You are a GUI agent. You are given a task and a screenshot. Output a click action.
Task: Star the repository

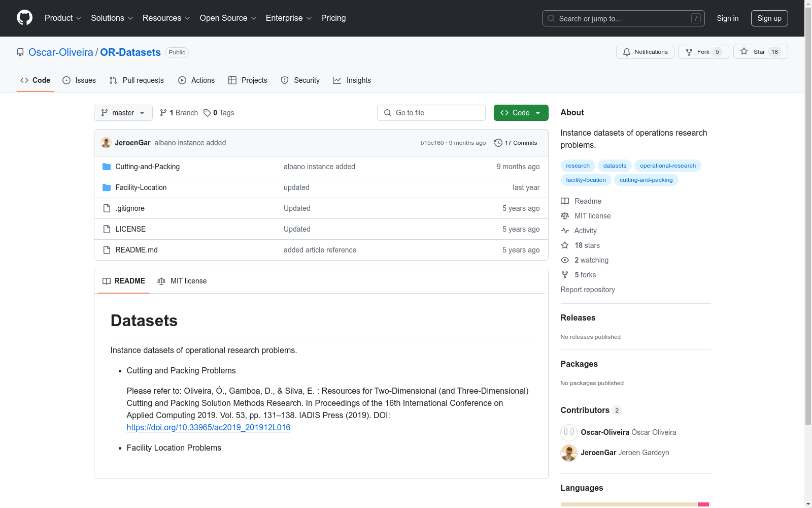coord(760,52)
